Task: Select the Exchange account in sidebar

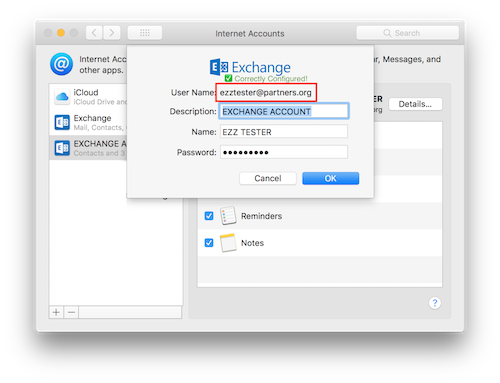Action: 88,122
